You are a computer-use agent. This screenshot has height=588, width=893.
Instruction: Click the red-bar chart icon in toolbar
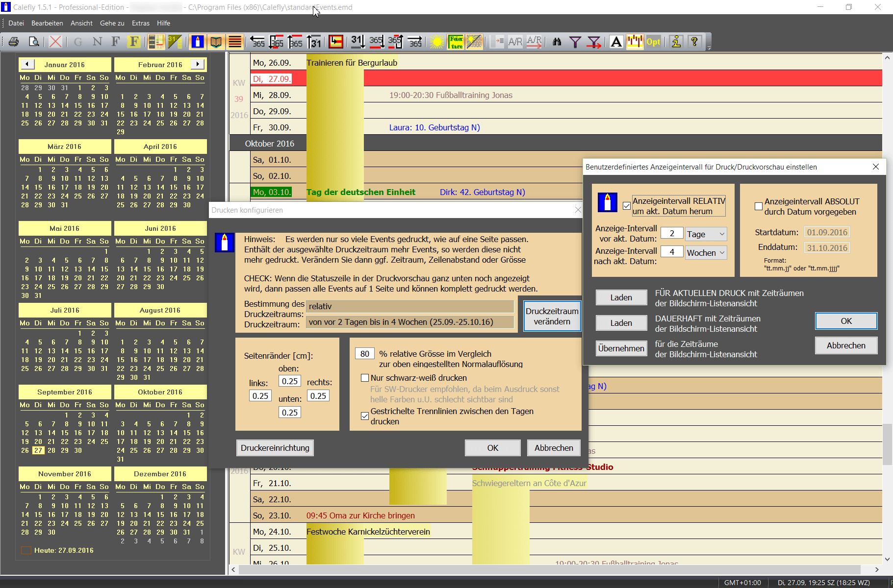pos(635,42)
